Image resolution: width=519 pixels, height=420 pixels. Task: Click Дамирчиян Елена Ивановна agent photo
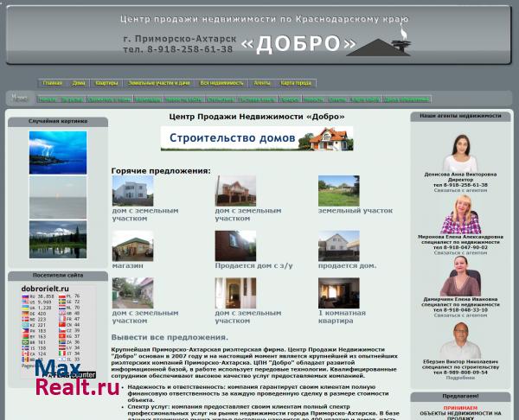click(460, 277)
